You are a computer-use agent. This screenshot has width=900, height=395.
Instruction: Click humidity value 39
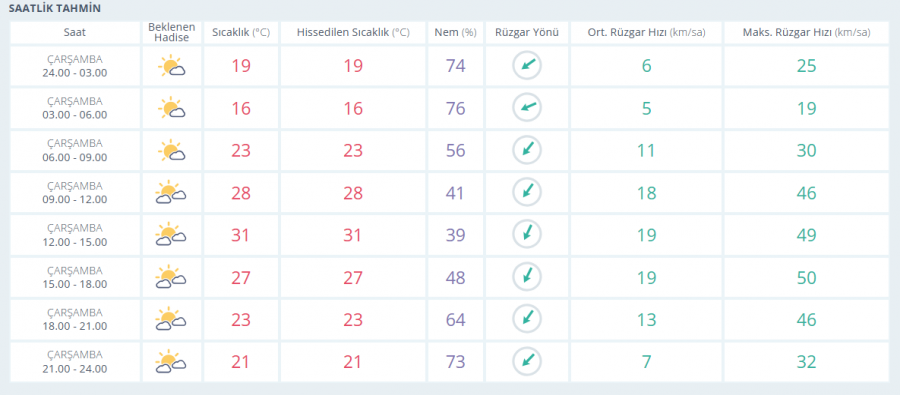(x=455, y=235)
